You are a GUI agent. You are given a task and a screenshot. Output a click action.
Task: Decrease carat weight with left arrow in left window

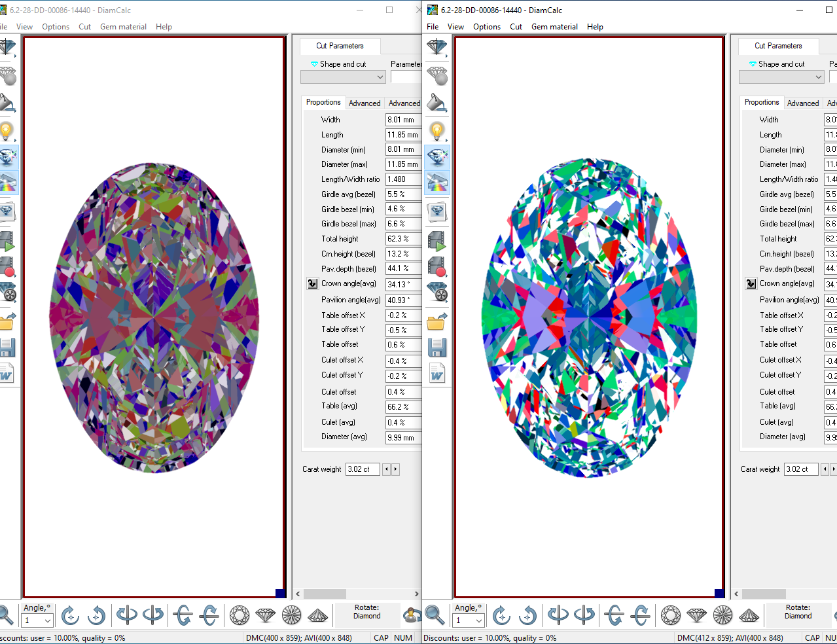386,469
